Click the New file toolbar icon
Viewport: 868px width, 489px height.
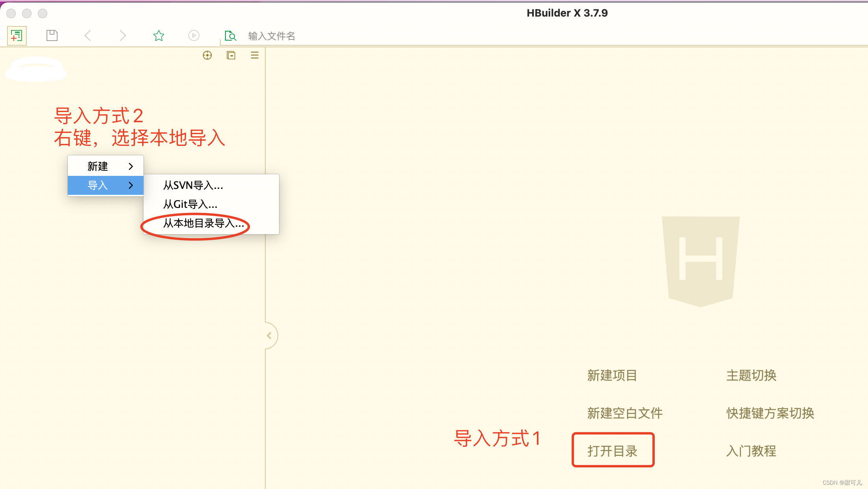click(17, 36)
